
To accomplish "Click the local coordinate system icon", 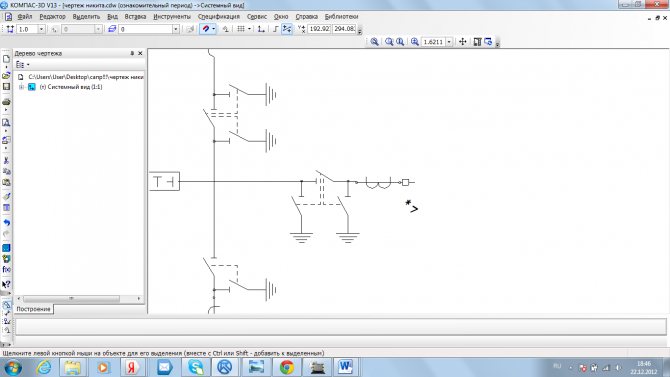I will point(261,29).
